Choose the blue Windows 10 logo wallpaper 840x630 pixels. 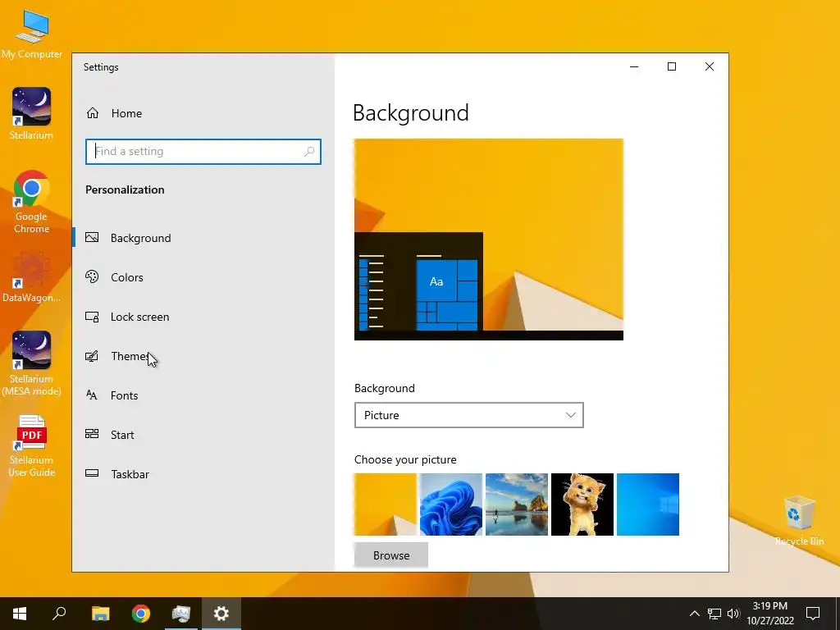tap(648, 504)
